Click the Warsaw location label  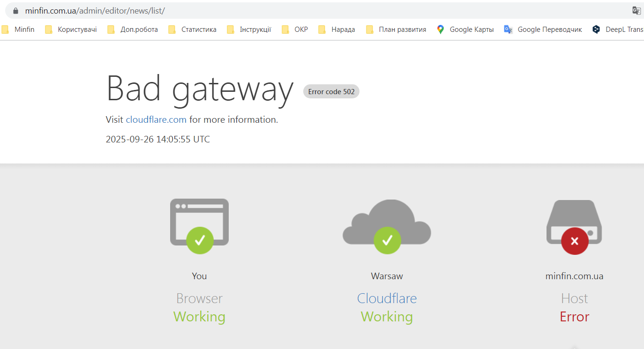click(387, 276)
